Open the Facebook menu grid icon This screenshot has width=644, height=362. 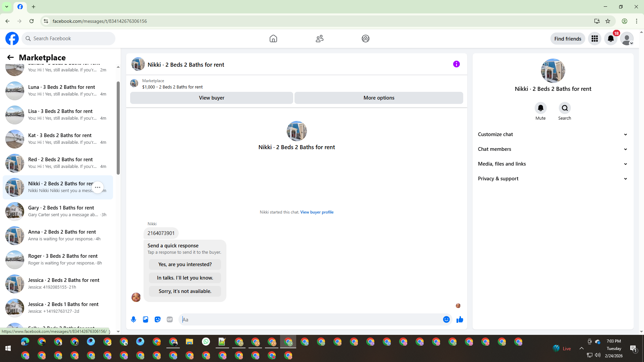click(x=594, y=39)
